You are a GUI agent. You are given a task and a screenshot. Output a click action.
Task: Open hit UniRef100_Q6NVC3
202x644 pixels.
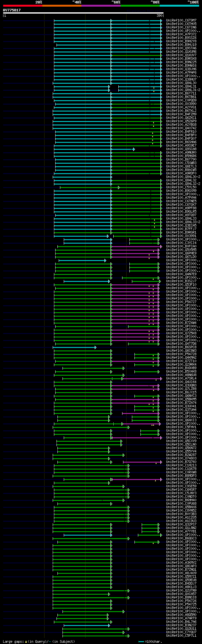point(181,396)
